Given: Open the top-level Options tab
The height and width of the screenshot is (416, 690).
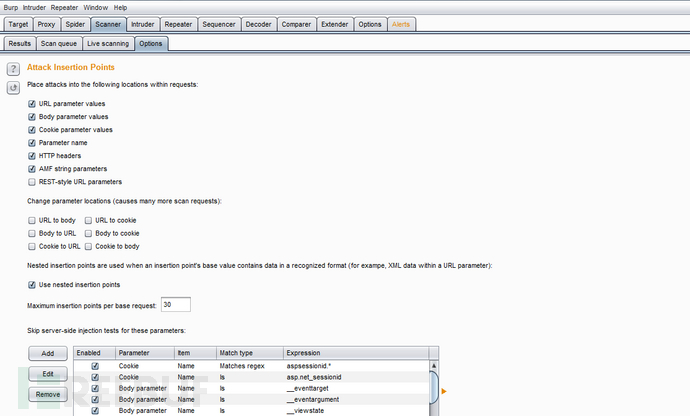Looking at the screenshot, I should [x=370, y=24].
